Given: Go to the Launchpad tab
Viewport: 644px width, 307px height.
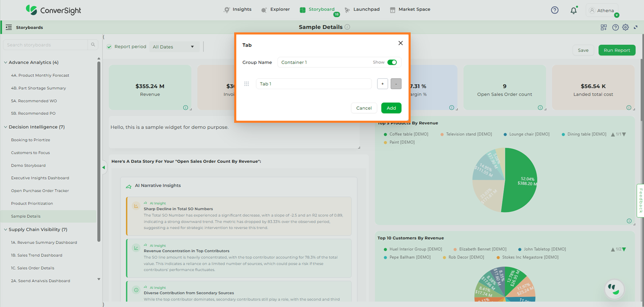Looking at the screenshot, I should coord(362,9).
